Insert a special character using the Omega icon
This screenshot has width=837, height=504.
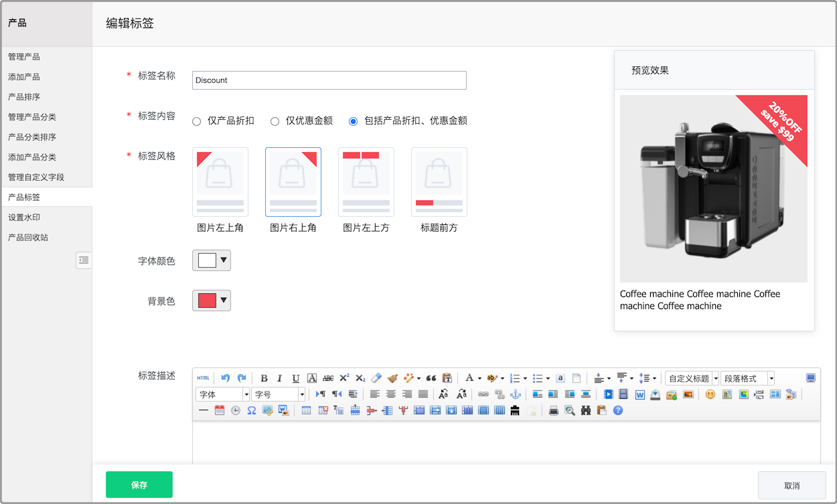click(250, 410)
